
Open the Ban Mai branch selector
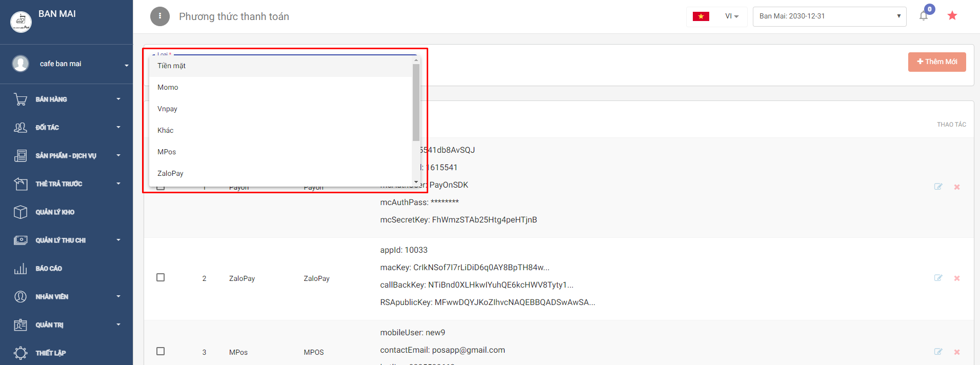point(829,16)
